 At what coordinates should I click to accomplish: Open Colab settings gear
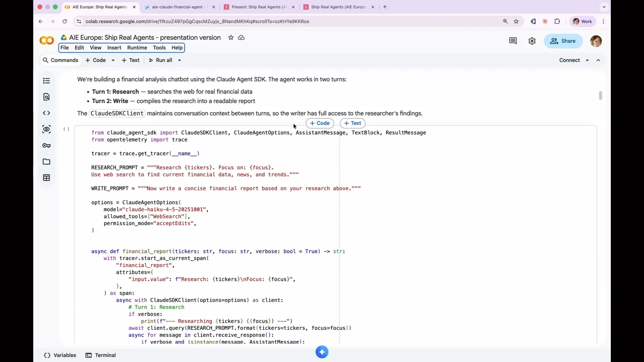pyautogui.click(x=532, y=41)
